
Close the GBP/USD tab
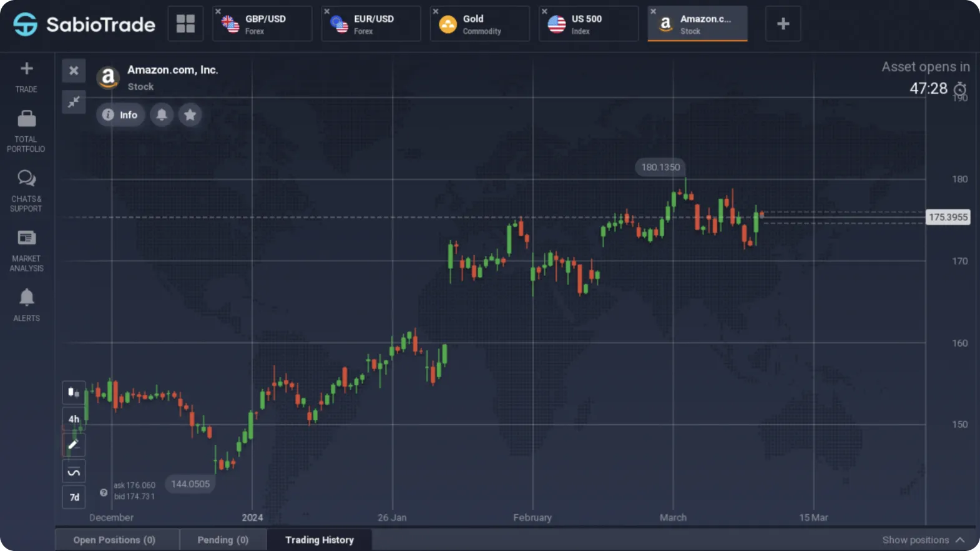pos(218,11)
